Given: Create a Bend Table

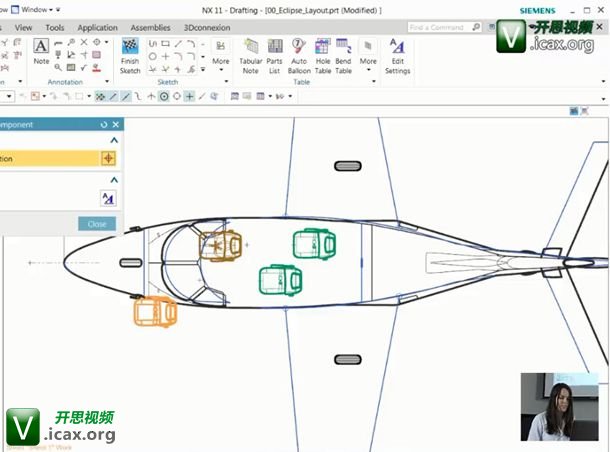Looking at the screenshot, I should click(343, 56).
